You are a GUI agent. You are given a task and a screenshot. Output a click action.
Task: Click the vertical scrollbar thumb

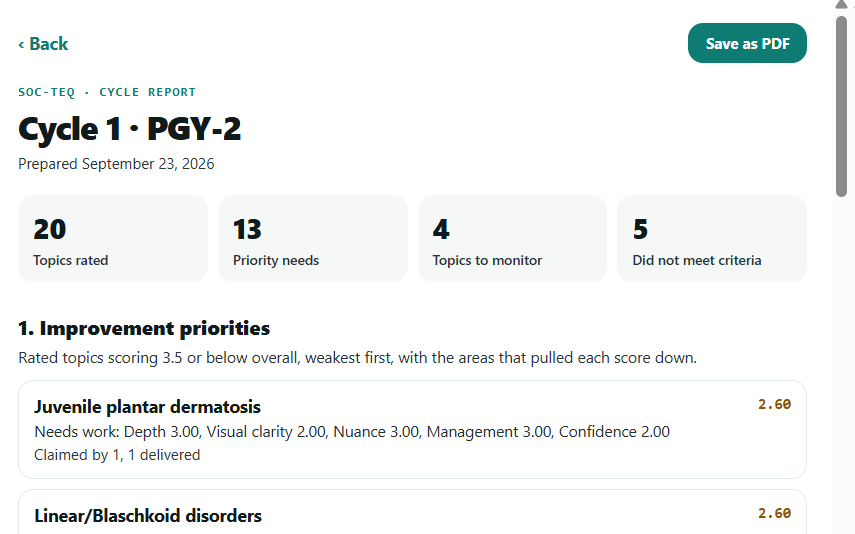pyautogui.click(x=841, y=106)
